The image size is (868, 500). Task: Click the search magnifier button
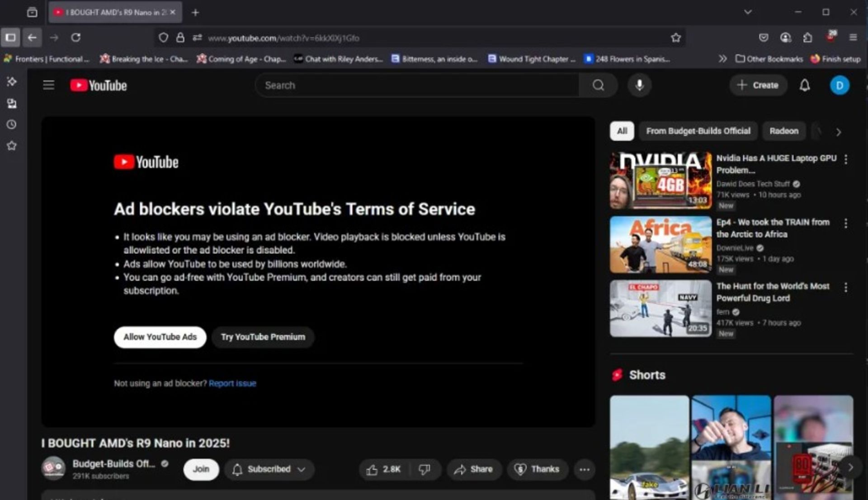pos(598,85)
